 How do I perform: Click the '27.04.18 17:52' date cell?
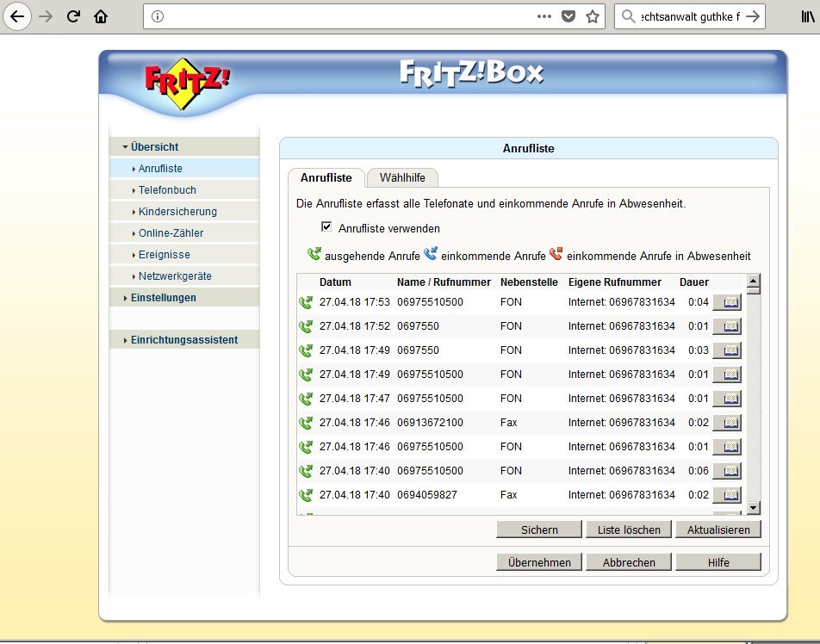tap(355, 326)
